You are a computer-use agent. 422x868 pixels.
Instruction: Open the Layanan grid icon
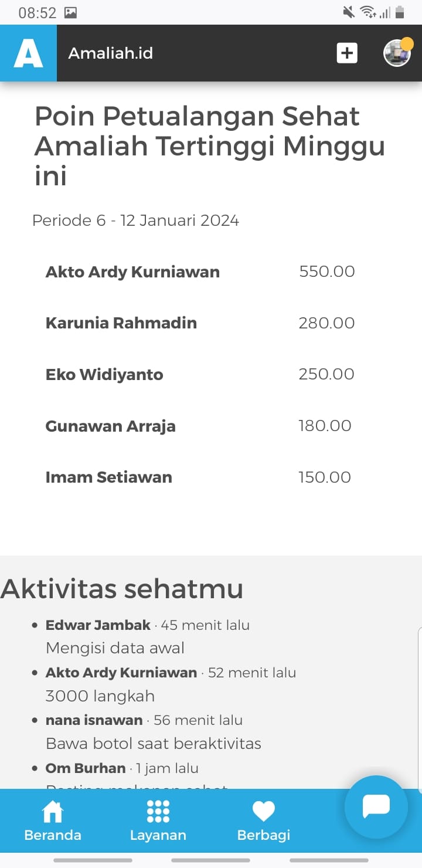tap(158, 812)
